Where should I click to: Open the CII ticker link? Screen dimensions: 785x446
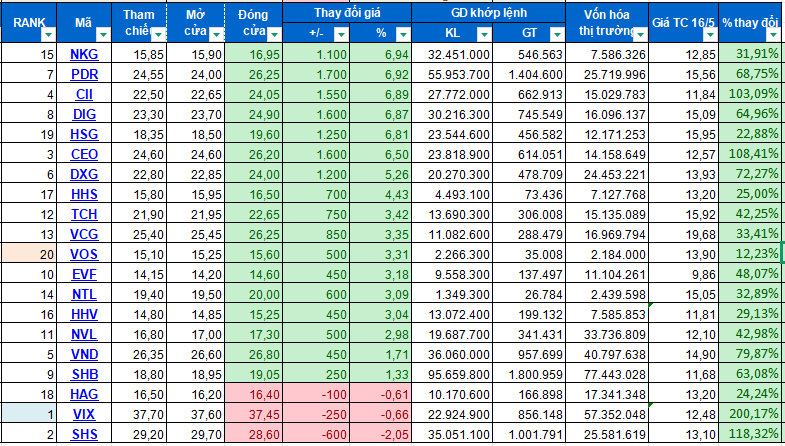(x=84, y=94)
